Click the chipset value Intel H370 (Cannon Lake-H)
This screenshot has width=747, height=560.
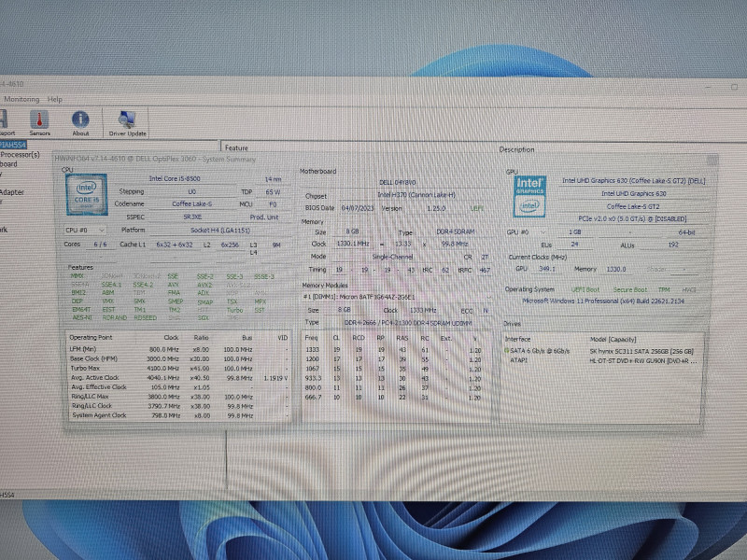[416, 195]
